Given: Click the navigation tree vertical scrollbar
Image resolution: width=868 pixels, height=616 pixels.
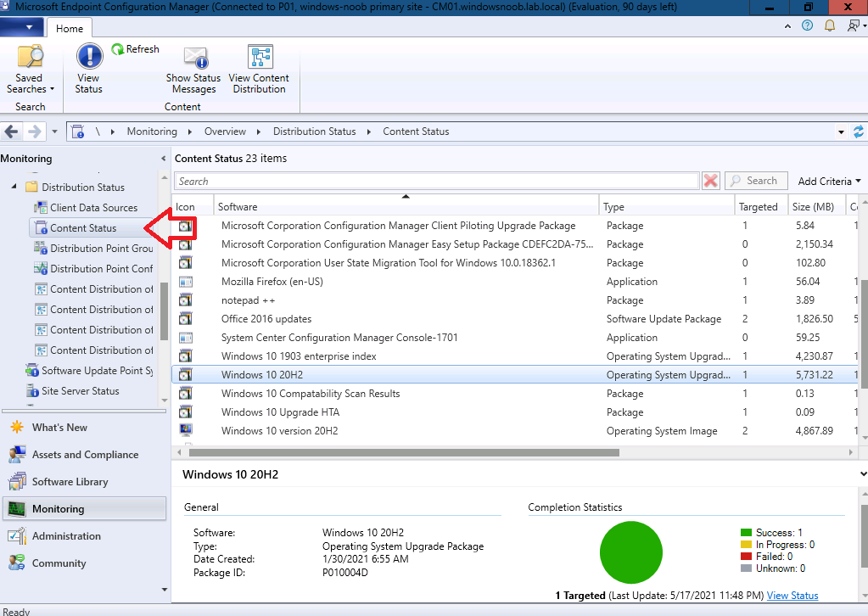Looking at the screenshot, I should pos(164,311).
